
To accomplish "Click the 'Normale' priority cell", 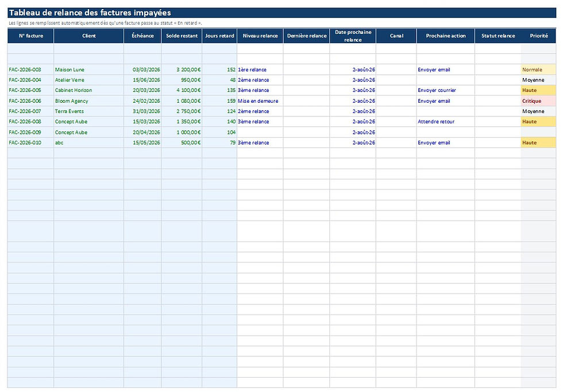I will (539, 69).
